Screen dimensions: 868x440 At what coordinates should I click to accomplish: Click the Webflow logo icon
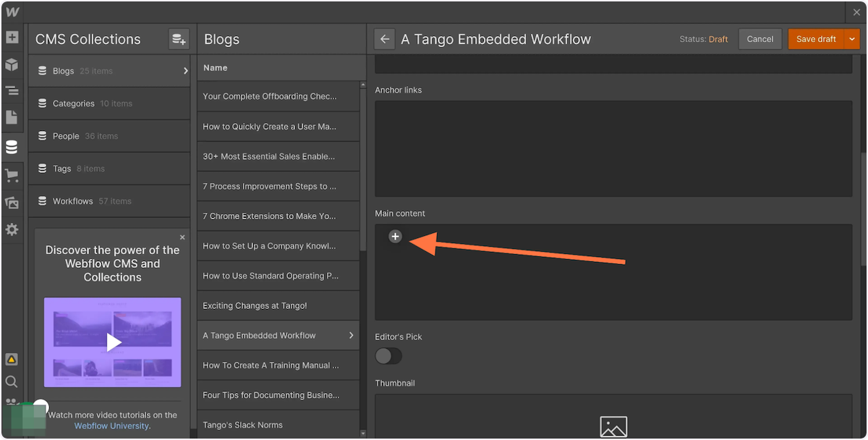pos(12,12)
